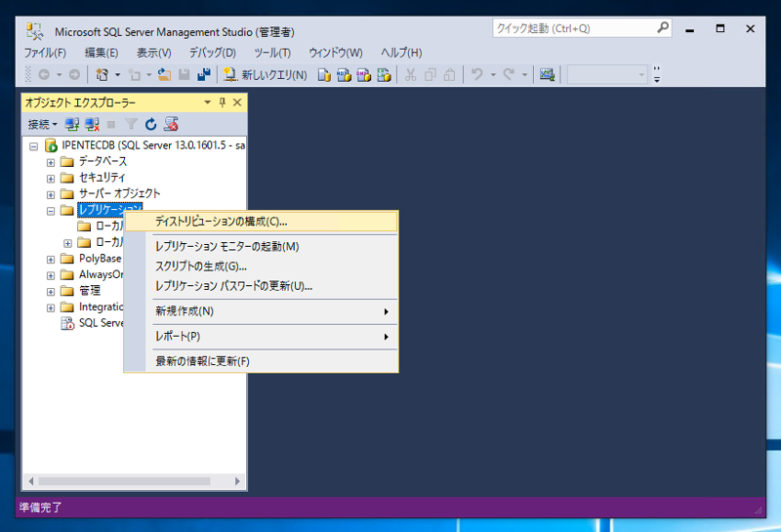Open the ツール(T) menu
Viewport: 781px width, 532px height.
coord(272,53)
